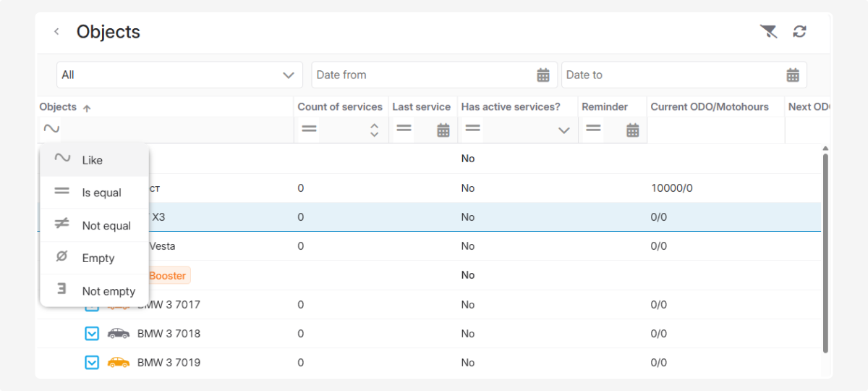Pick the Not empty filter option
The image size is (868, 391).
[109, 291]
